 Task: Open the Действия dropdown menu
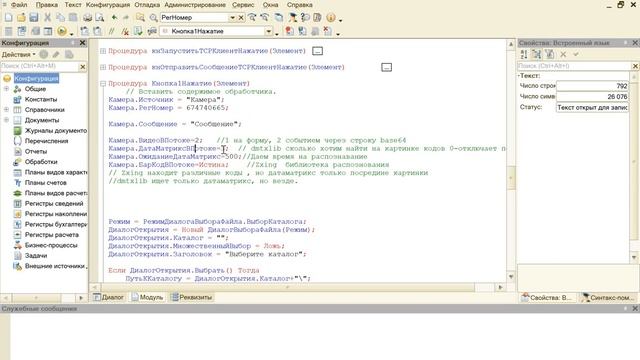[x=18, y=54]
